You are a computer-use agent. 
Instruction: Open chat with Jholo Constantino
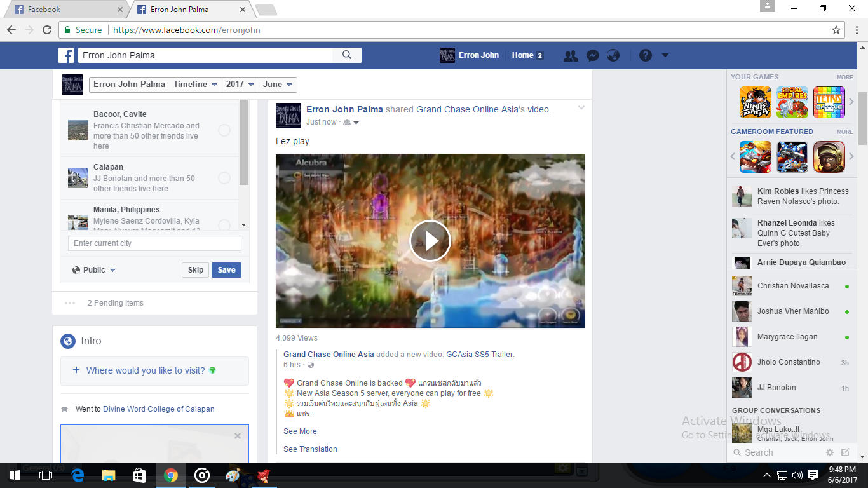point(791,362)
